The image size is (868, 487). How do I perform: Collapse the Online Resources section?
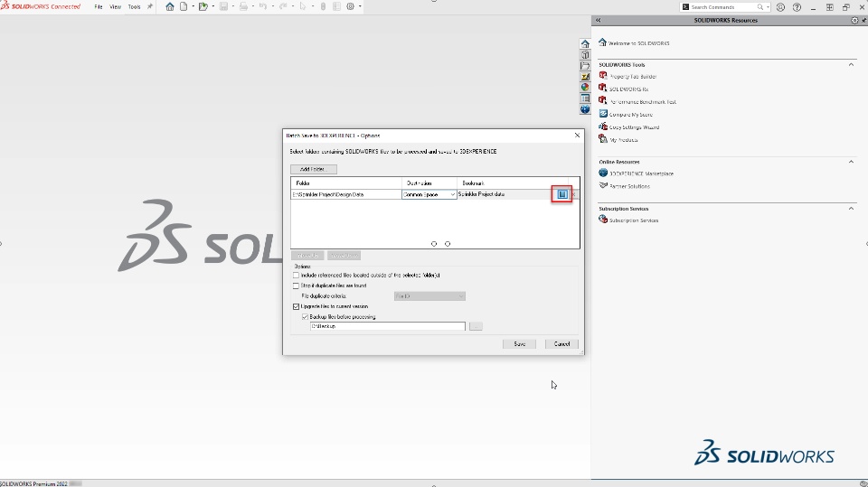pos(851,162)
